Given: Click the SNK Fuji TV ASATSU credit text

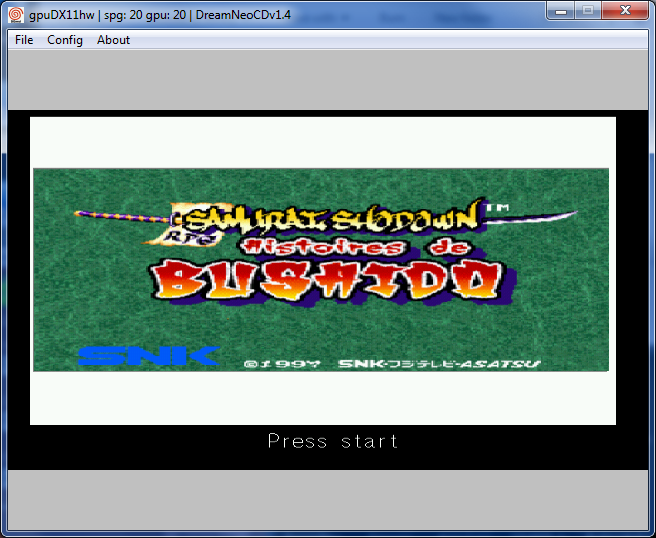Looking at the screenshot, I should pyautogui.click(x=439, y=364).
